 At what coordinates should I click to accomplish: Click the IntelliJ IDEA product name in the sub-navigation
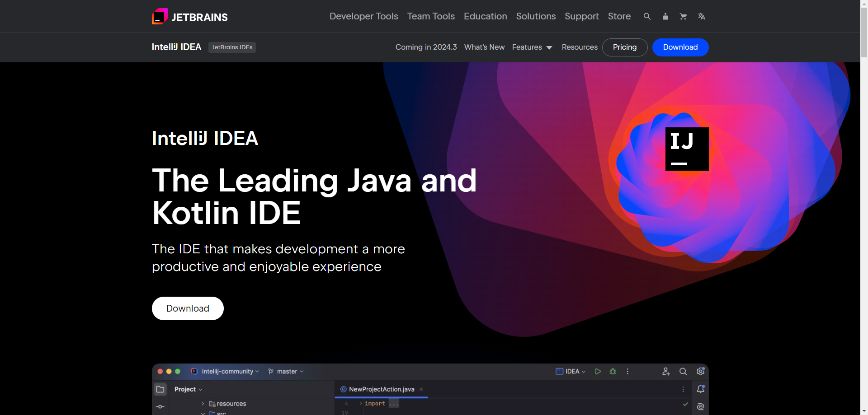coord(176,47)
